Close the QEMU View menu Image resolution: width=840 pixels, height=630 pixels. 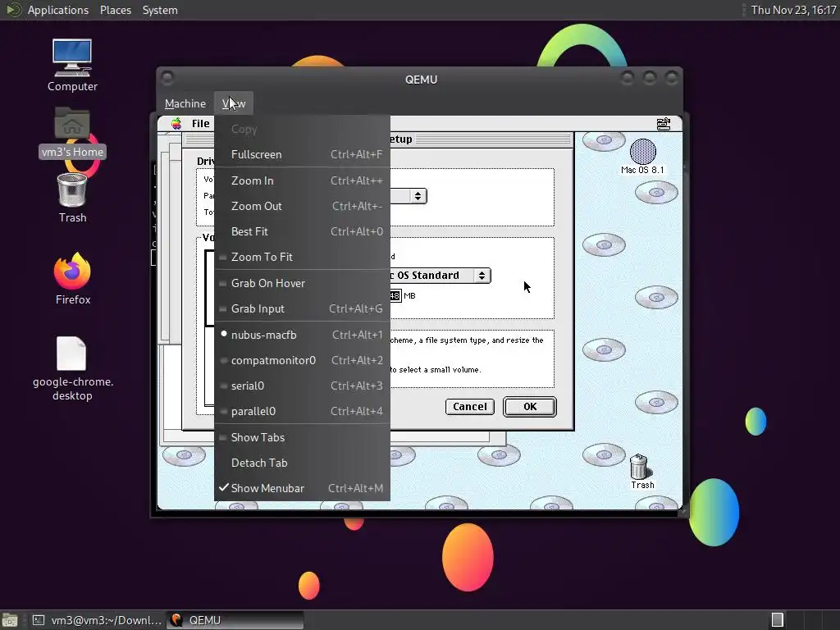pos(234,103)
